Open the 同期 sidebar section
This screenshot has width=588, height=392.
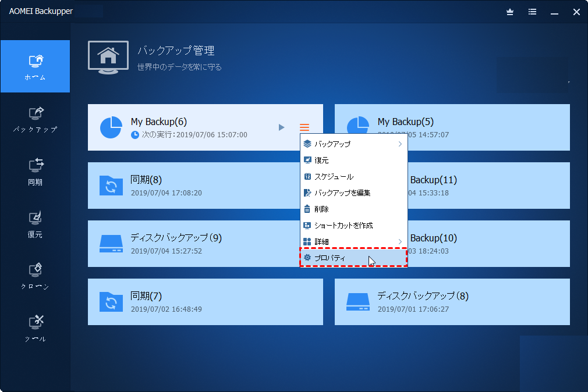click(x=36, y=171)
